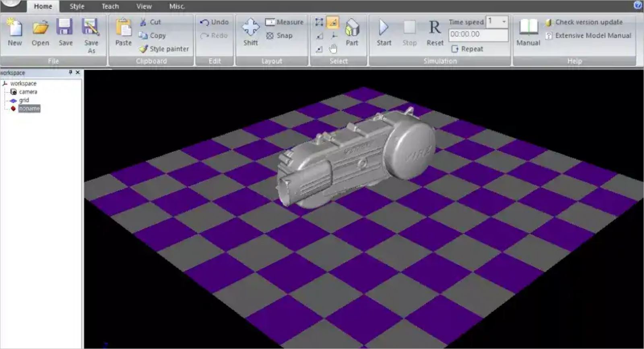Open the Measure tool
This screenshot has width=644, height=349.
click(284, 22)
